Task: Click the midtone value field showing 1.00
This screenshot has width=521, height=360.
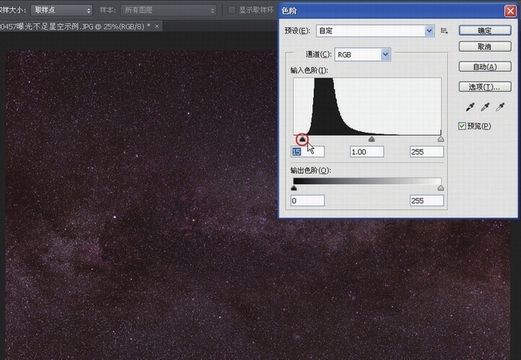Action: click(367, 152)
